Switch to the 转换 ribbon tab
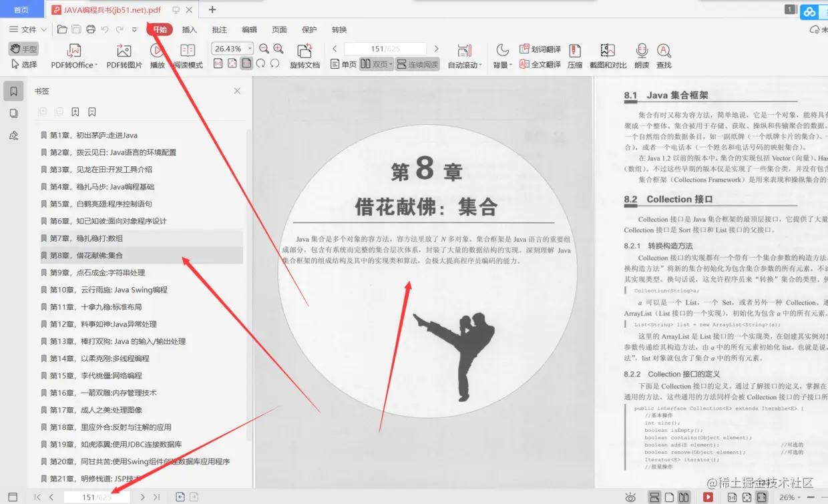 pyautogui.click(x=339, y=29)
